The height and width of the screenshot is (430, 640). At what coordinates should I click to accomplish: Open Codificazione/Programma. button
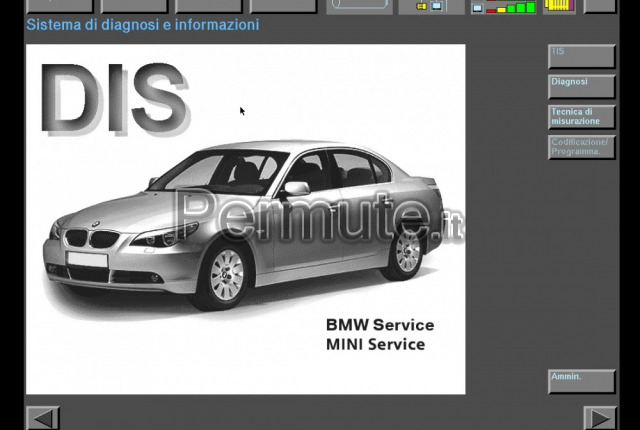(581, 147)
